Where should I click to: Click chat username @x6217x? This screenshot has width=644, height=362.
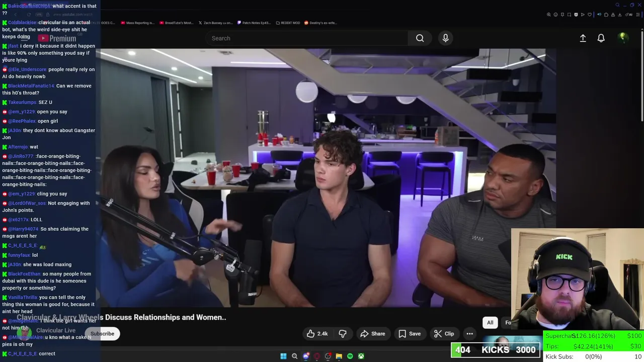click(18, 220)
